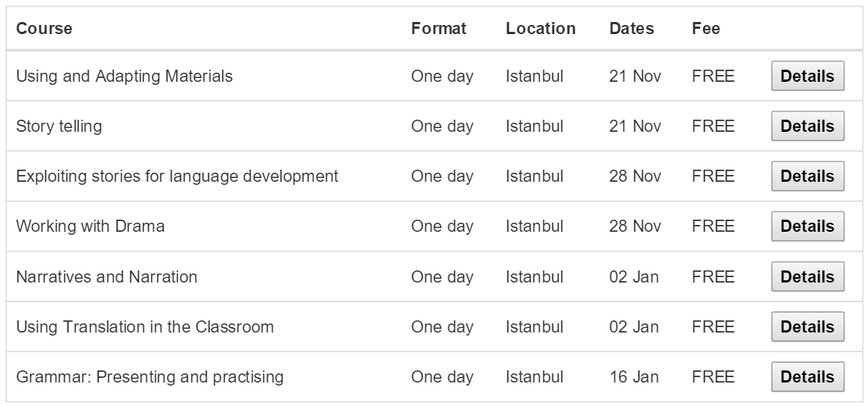Click the Working with Drama course title
Image resolution: width=868 pixels, height=406 pixels.
[90, 226]
